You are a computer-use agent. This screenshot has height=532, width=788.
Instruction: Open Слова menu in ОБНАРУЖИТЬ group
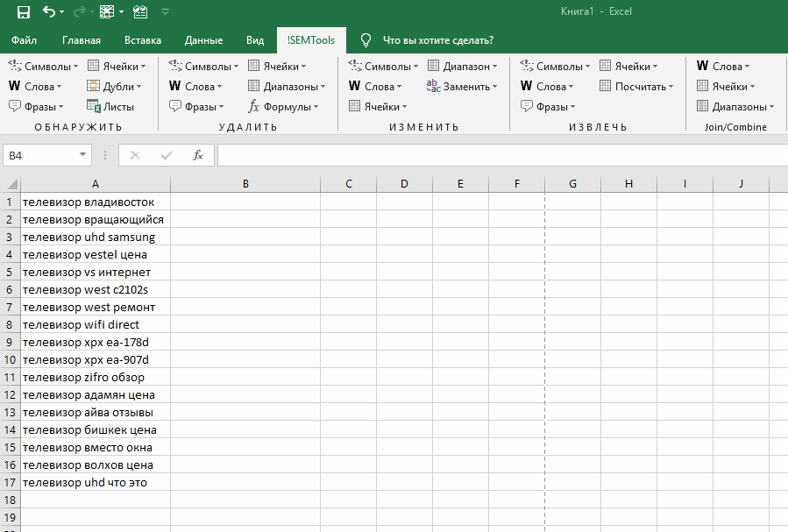pos(35,87)
